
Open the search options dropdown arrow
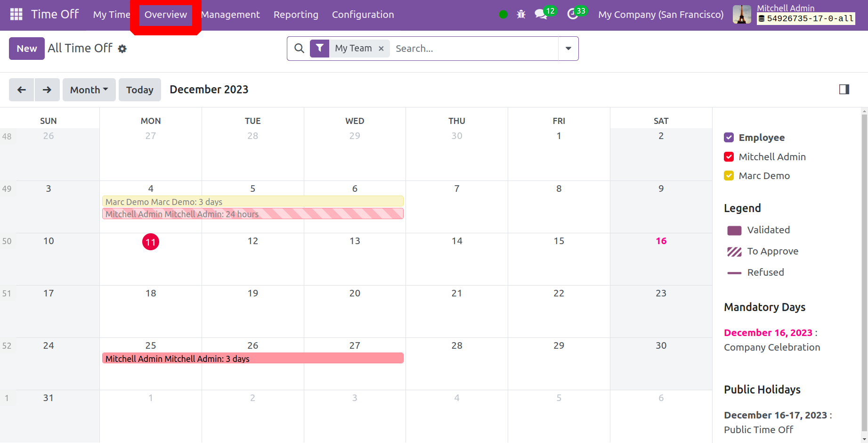click(x=568, y=49)
